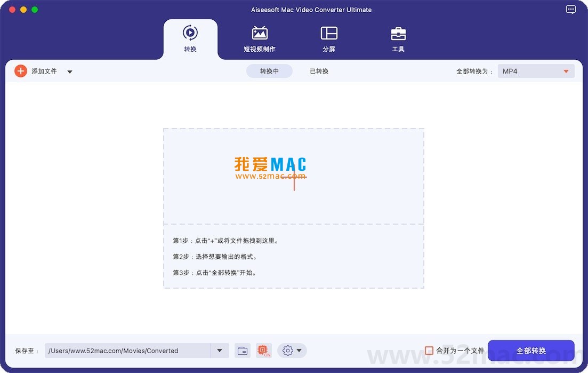Click the 第3步 instruction text
This screenshot has width=588, height=373.
click(x=215, y=273)
